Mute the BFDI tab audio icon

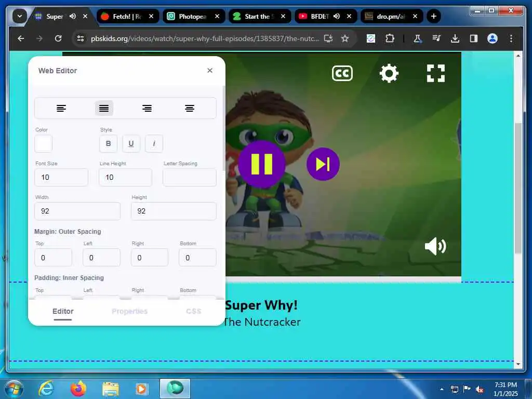pos(337,16)
